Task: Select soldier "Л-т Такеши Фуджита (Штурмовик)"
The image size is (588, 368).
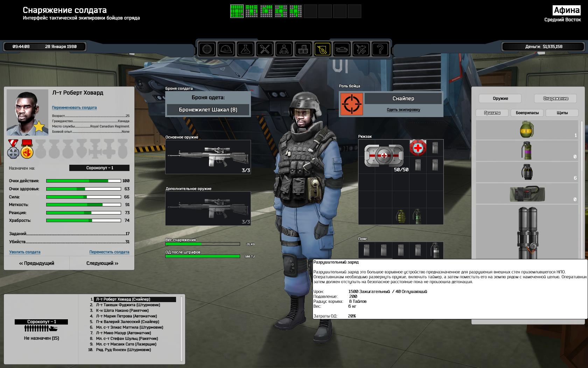Action: pos(128,305)
